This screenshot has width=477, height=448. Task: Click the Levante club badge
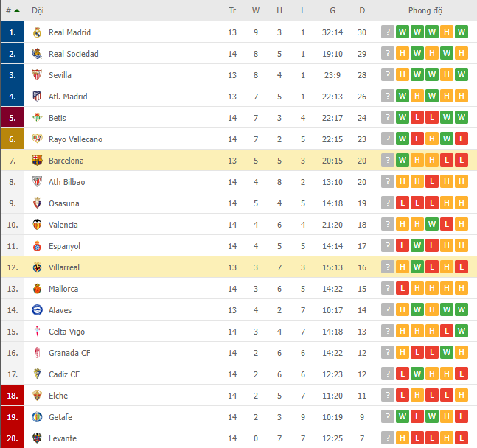[37, 438]
